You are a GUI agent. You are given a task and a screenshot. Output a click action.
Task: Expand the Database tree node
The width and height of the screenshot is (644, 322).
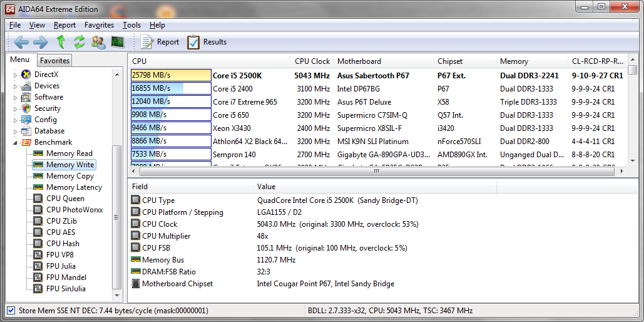[x=16, y=132]
